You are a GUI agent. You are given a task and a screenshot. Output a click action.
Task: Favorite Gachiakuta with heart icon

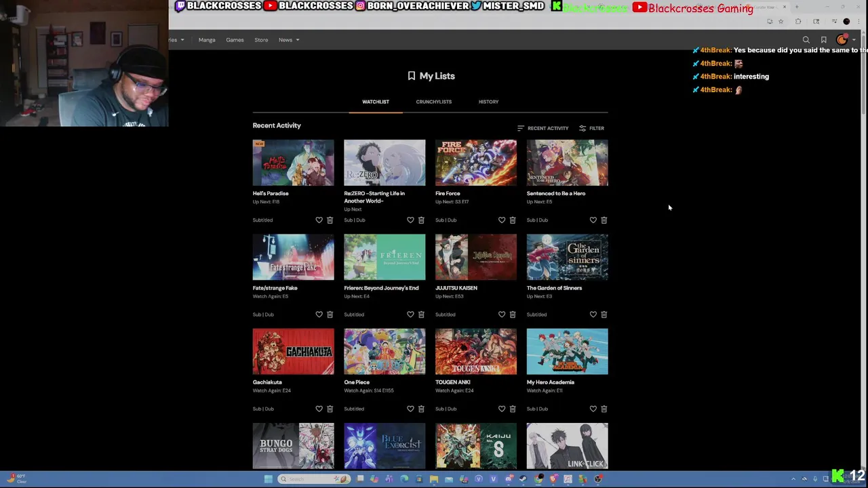[319, 409]
